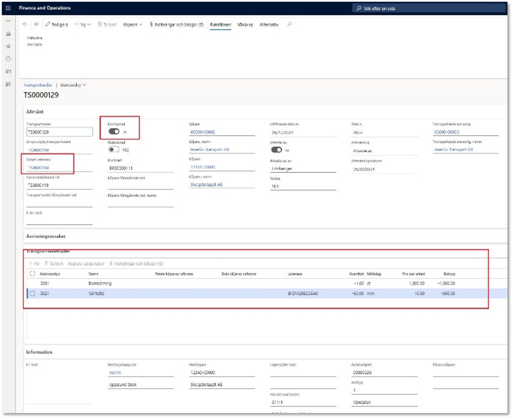
Task: Sort by the Kvantitet column header
Action: point(356,274)
